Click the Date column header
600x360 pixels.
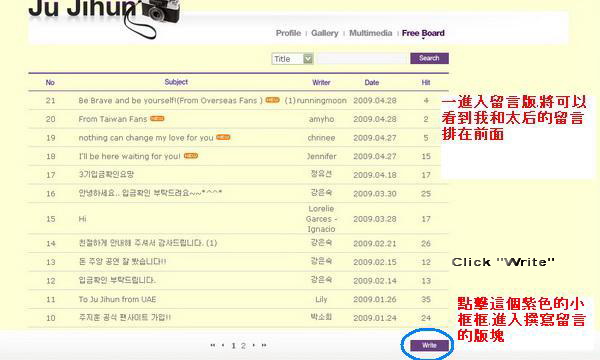click(x=372, y=82)
